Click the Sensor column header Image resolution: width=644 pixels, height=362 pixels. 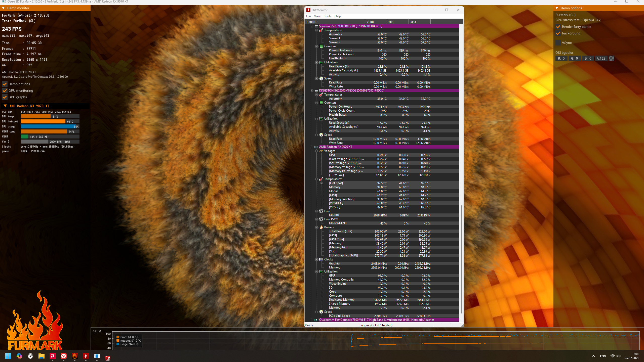[x=335, y=22]
